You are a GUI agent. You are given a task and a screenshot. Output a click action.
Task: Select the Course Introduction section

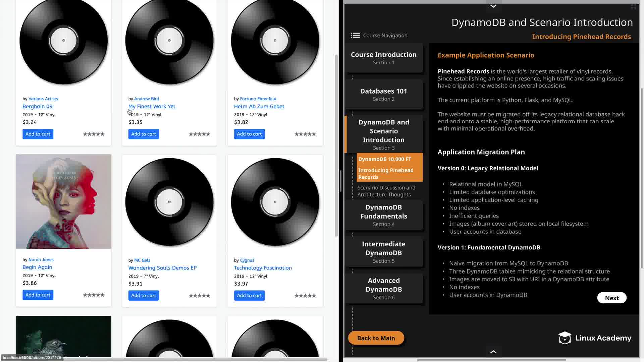[384, 58]
